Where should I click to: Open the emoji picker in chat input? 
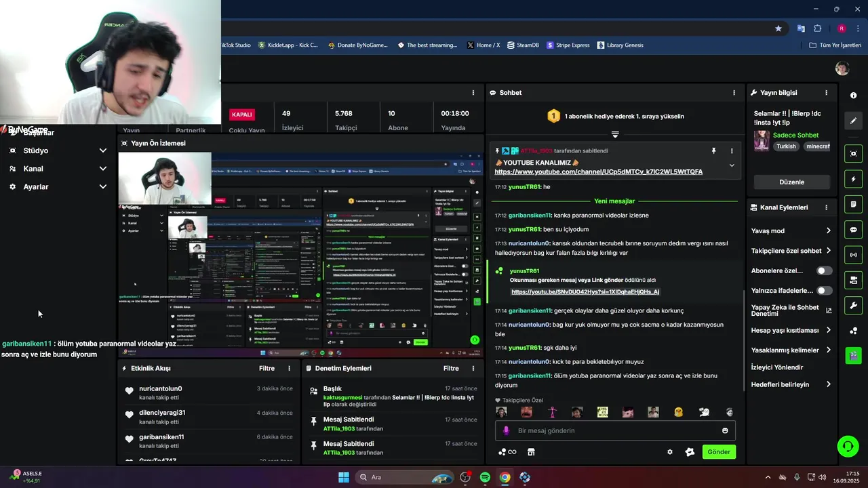tap(725, 430)
